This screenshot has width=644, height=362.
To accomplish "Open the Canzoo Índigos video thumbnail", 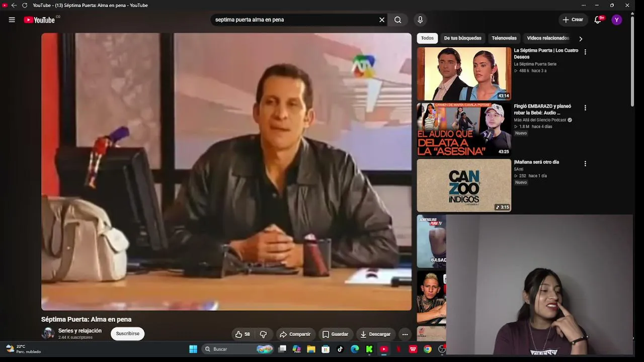I will coord(464,186).
